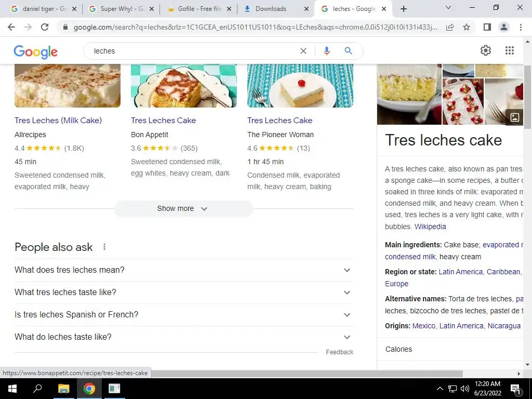Reload the current page
Image resolution: width=532 pixels, height=399 pixels.
[45, 27]
